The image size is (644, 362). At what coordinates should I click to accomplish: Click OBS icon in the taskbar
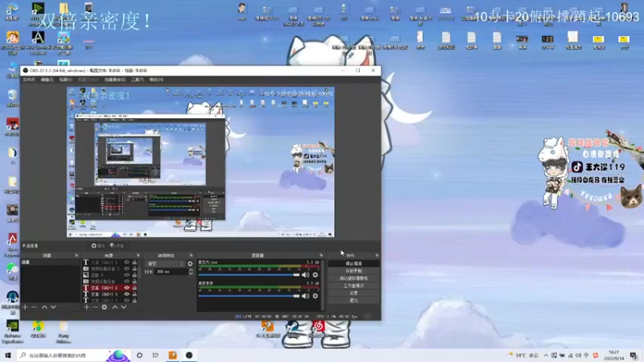(189, 355)
